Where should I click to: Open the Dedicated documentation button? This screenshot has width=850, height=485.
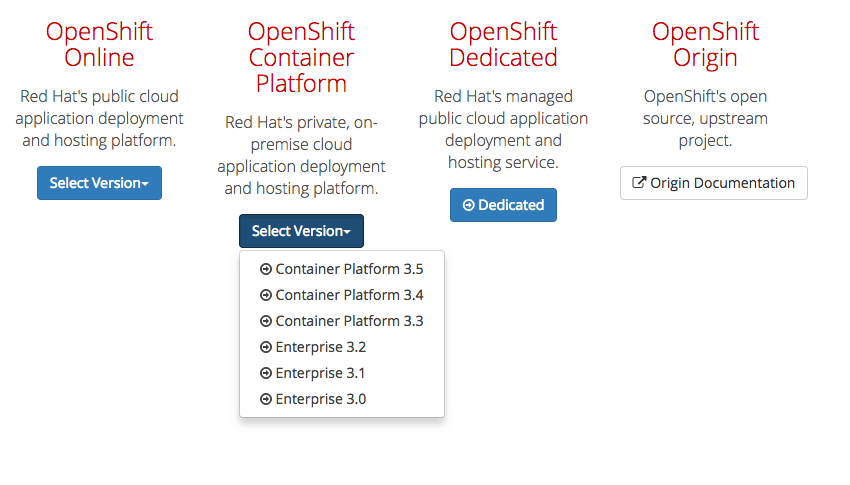pyautogui.click(x=503, y=205)
